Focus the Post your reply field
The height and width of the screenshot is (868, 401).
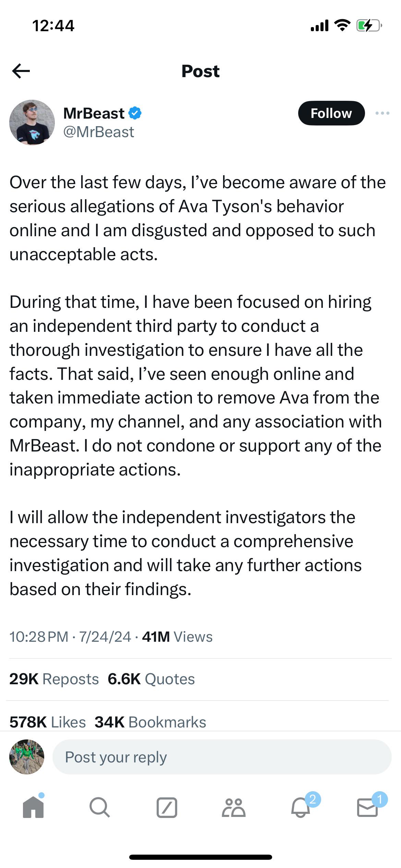[x=222, y=757]
